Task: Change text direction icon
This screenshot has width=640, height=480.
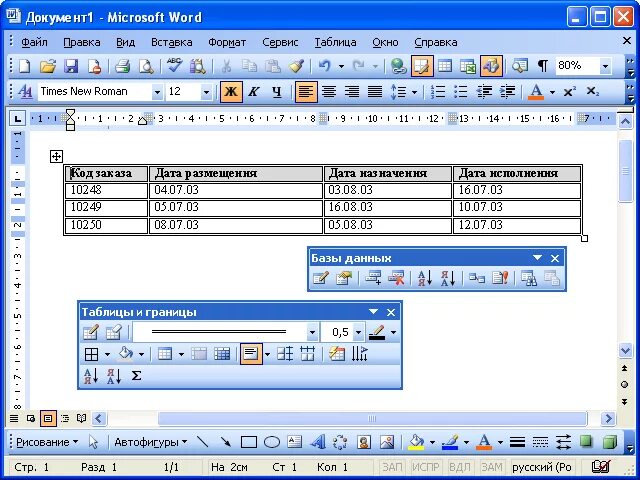Action: click(x=360, y=354)
